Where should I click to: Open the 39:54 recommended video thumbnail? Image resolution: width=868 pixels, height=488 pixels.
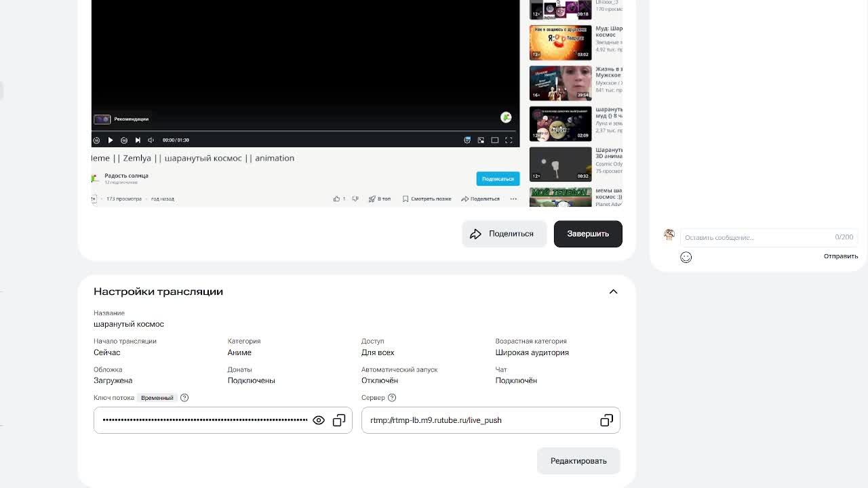point(560,83)
